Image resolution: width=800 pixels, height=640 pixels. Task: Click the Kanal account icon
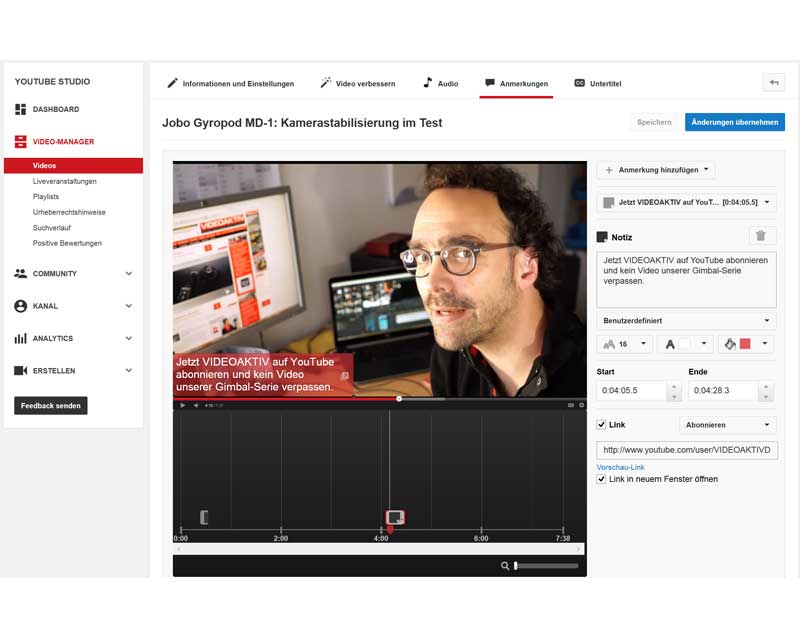click(x=20, y=306)
